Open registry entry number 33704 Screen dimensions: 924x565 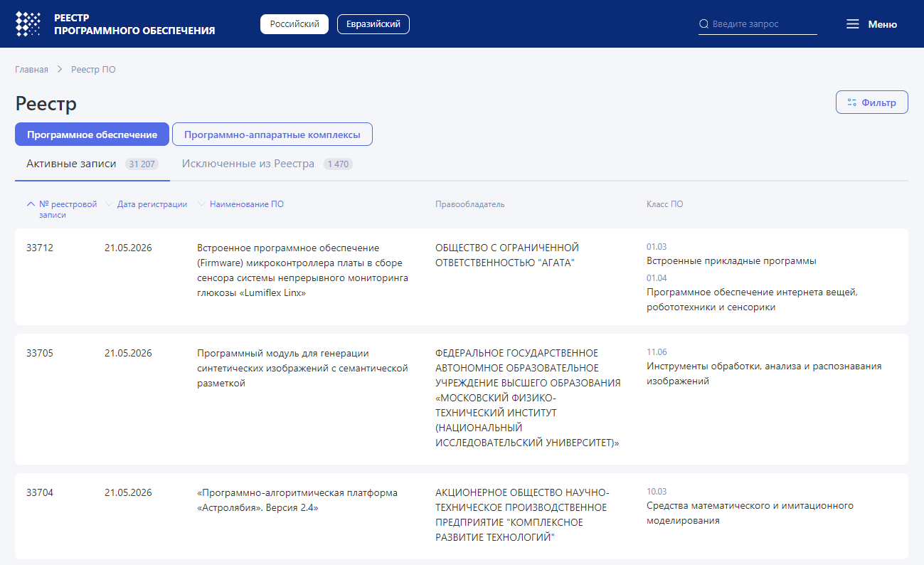click(40, 493)
